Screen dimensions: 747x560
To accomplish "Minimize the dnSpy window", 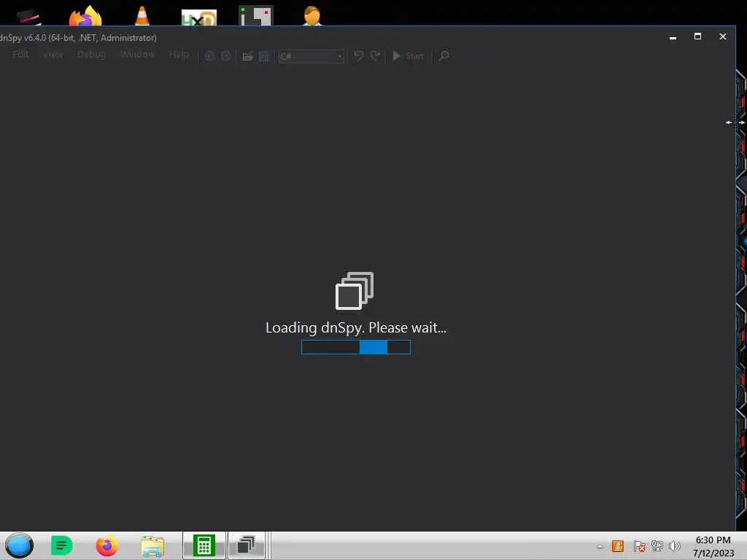I will tap(673, 36).
